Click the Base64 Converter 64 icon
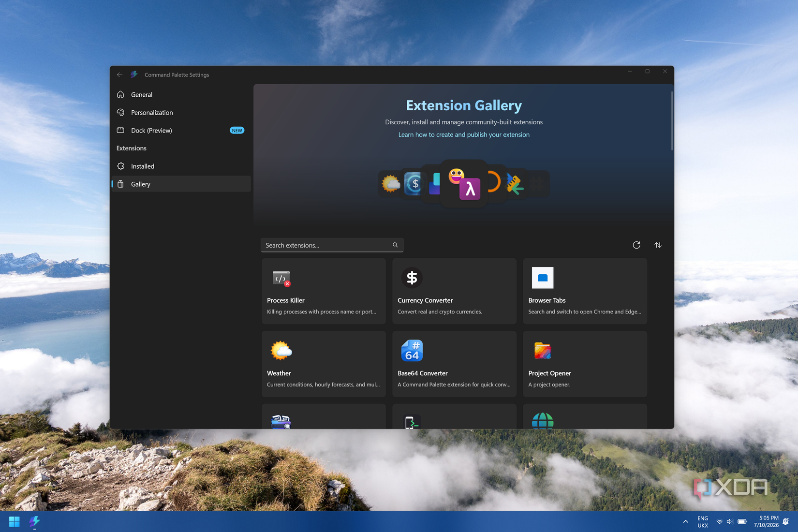Image resolution: width=798 pixels, height=532 pixels. coord(412,351)
